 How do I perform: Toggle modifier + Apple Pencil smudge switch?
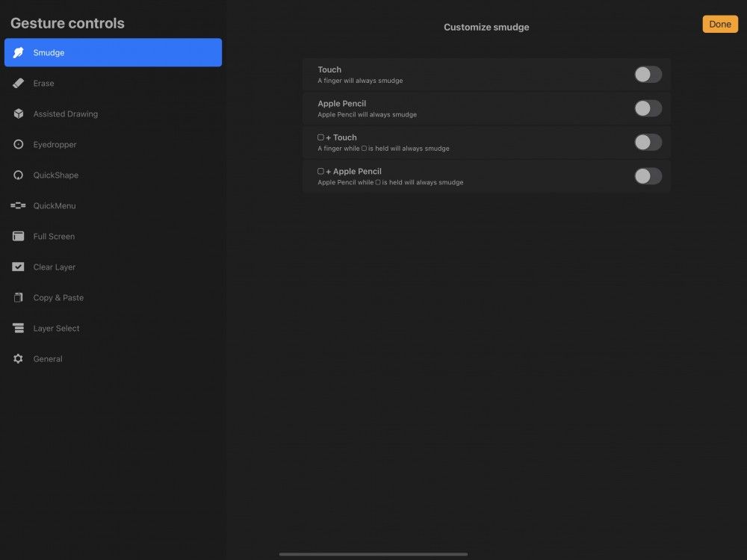[648, 175]
